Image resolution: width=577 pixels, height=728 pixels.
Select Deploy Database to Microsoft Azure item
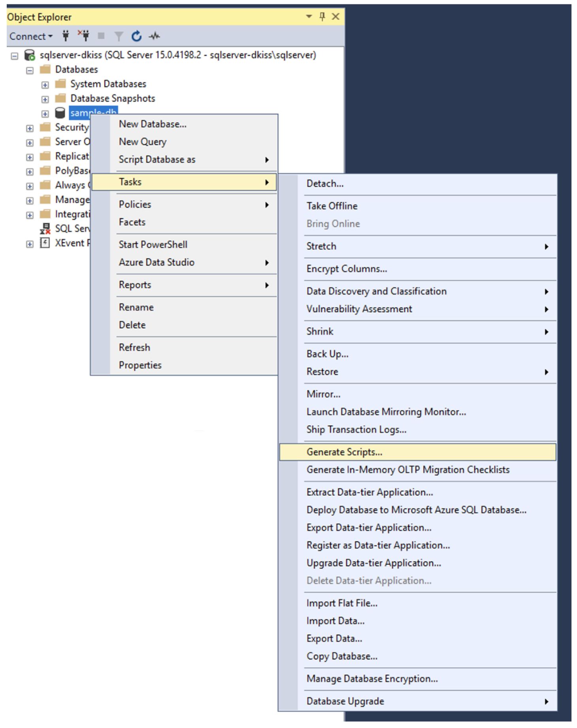tap(418, 510)
